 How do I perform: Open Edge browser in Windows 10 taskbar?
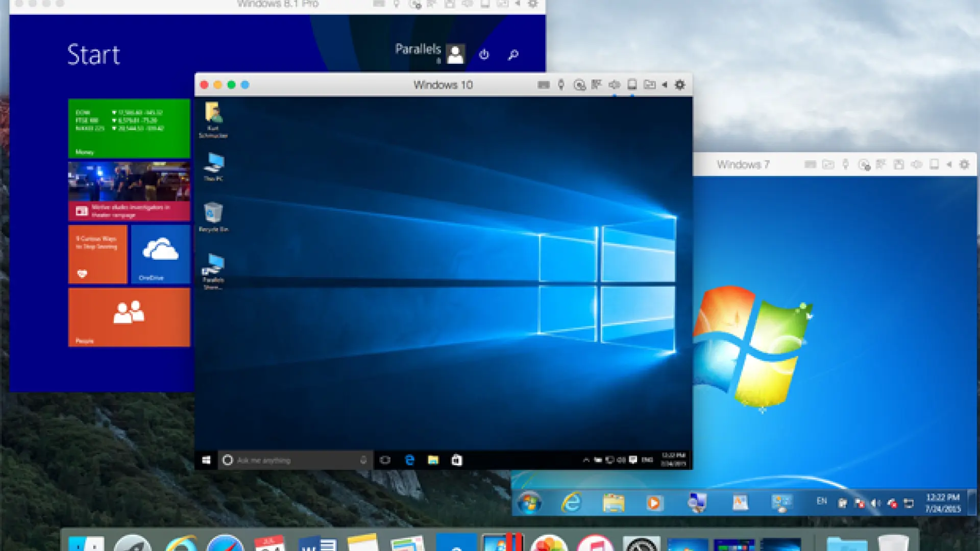[409, 460]
